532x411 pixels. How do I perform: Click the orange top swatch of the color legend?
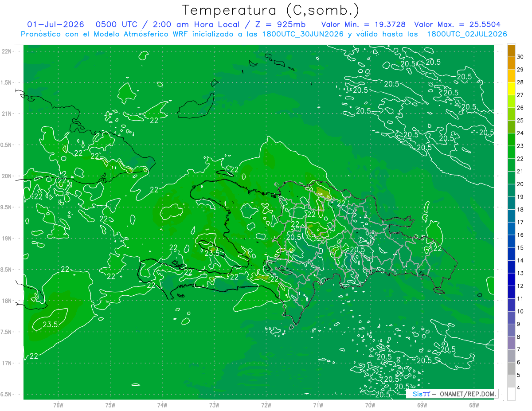(x=511, y=51)
